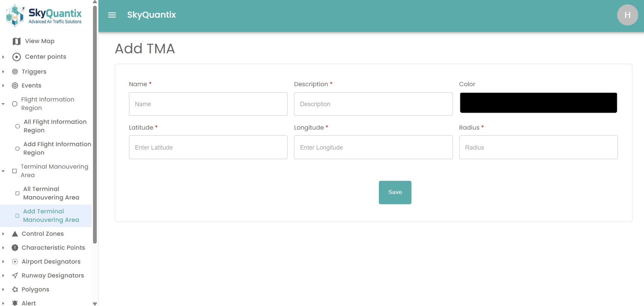
Task: Collapse the Terminal Manouvering Area group
Action: [3, 171]
